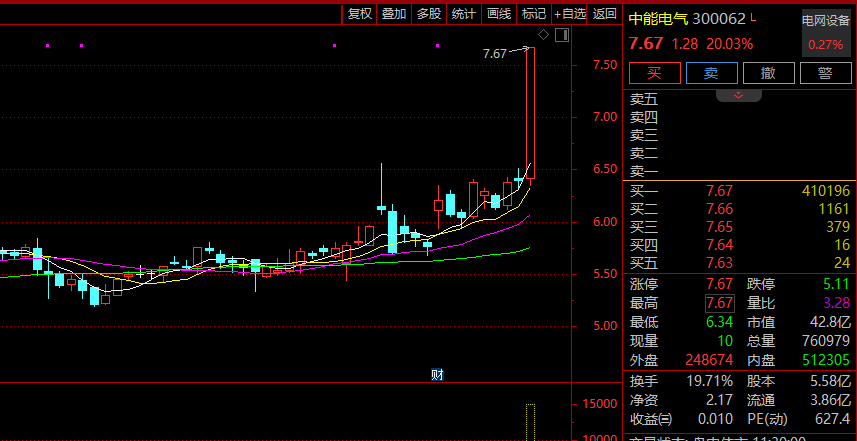Open the 复权 price adjustment menu
This screenshot has height=441, width=857.
coord(359,13)
